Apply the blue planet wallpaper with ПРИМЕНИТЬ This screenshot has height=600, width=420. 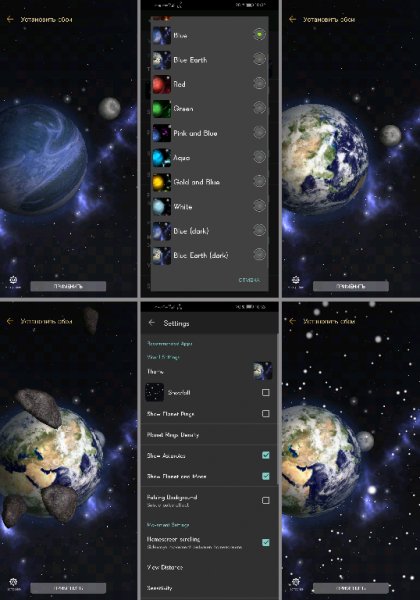pos(68,286)
